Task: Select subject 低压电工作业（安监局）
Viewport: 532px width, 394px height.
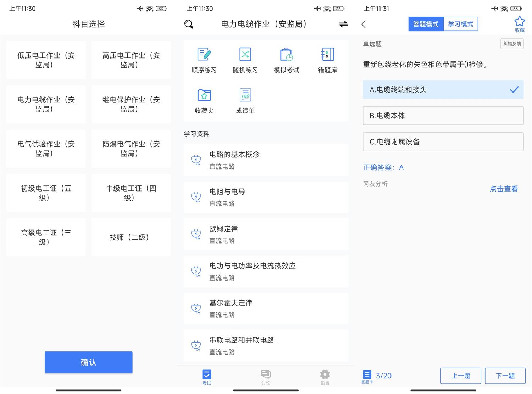Action: [45, 60]
